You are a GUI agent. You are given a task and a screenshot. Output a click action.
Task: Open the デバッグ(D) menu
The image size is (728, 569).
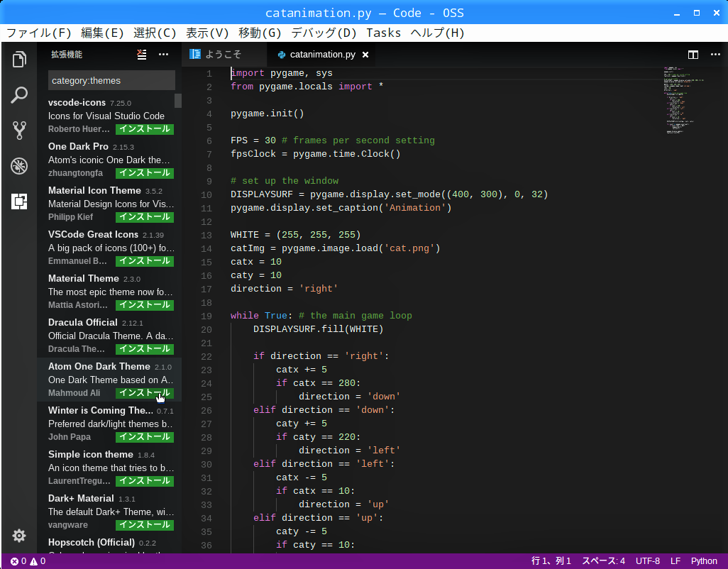pyautogui.click(x=324, y=33)
